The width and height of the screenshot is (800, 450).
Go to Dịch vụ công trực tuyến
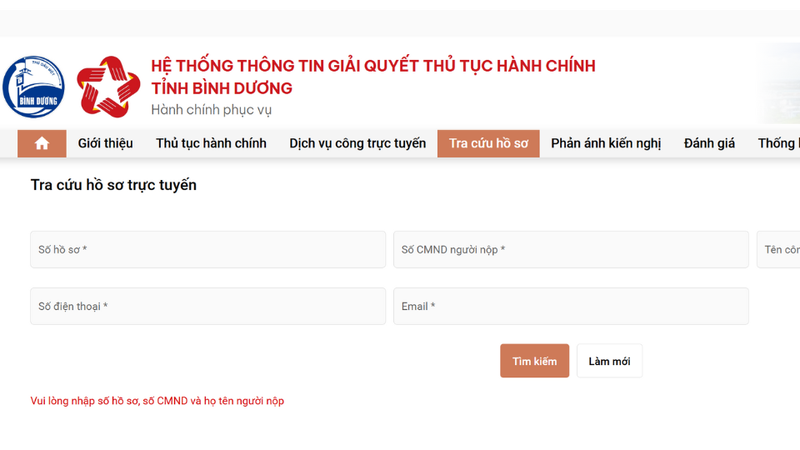[358, 143]
